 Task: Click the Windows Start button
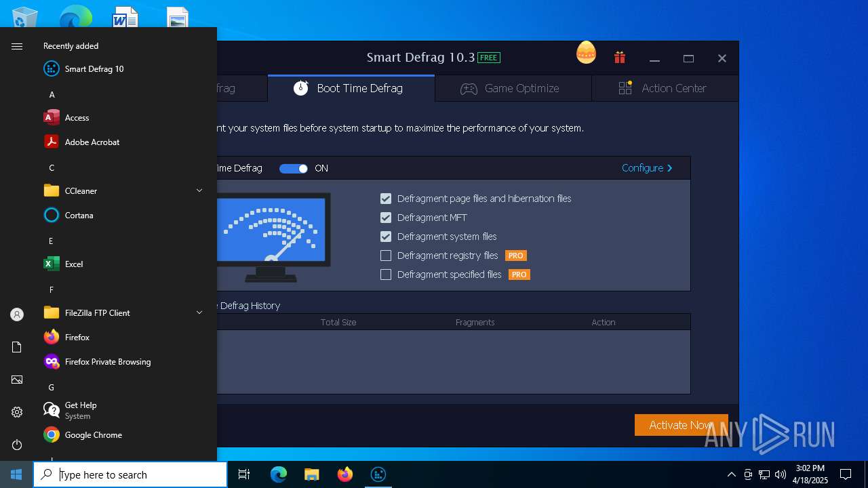point(16,474)
